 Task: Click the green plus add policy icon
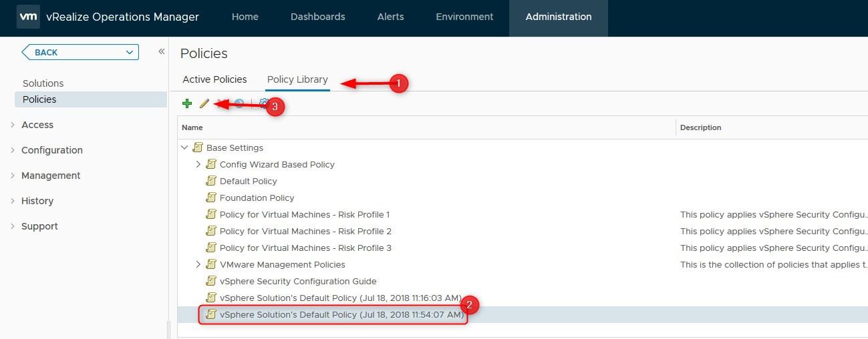(x=187, y=103)
